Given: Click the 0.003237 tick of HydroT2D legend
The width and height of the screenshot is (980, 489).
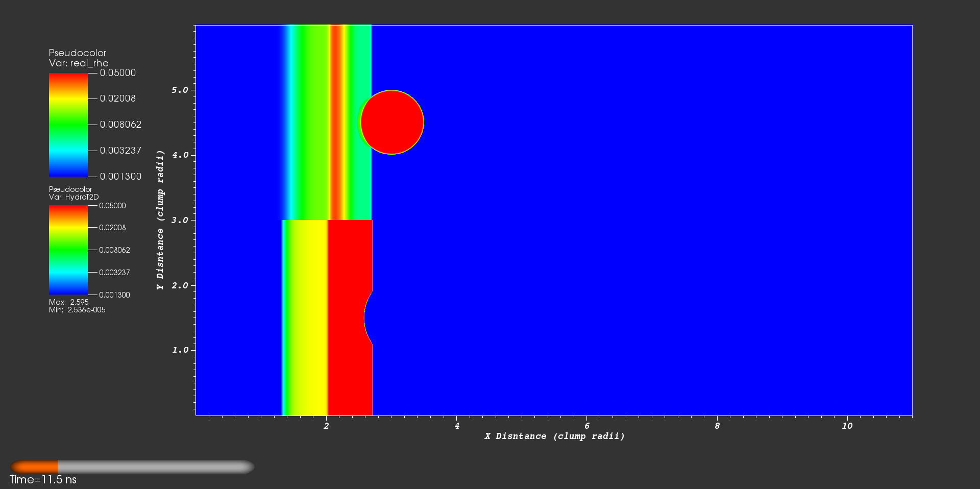Looking at the screenshot, I should point(114,273).
